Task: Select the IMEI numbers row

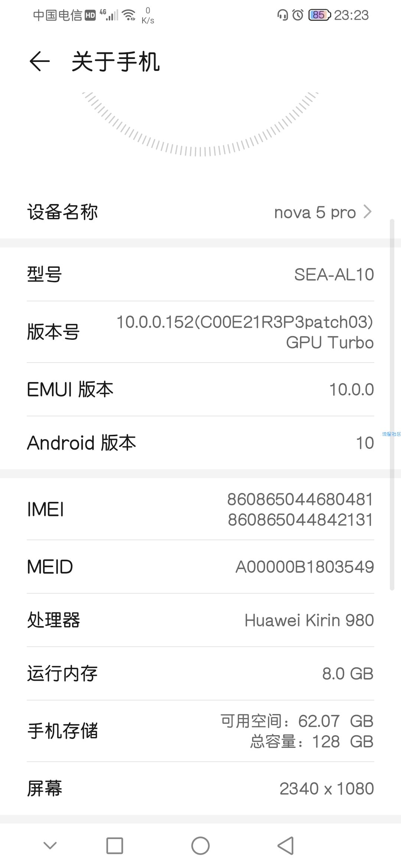Action: [x=200, y=509]
